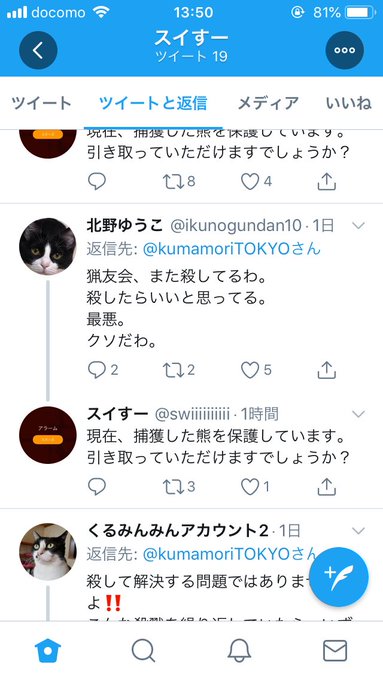
Task: Tap the back arrow button
Action: [38, 50]
